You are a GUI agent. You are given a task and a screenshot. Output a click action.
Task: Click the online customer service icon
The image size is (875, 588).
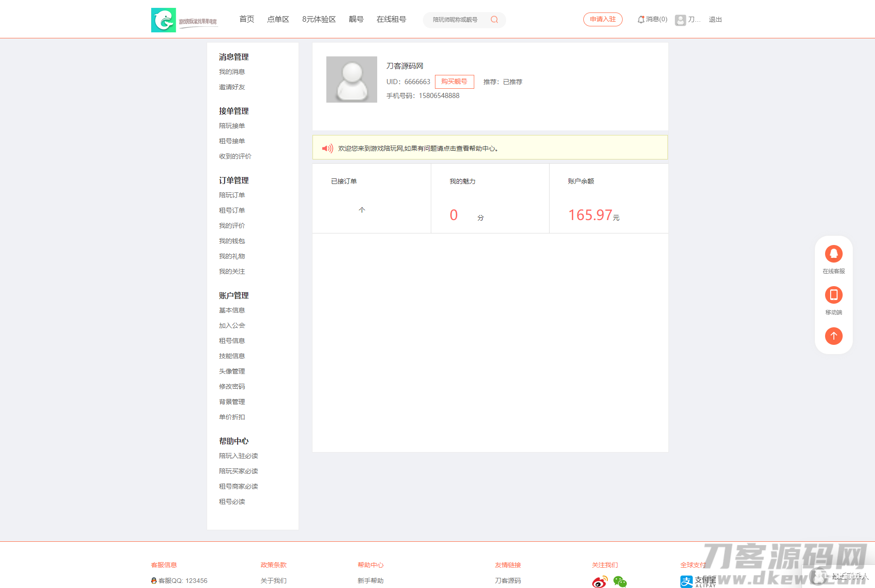point(833,254)
